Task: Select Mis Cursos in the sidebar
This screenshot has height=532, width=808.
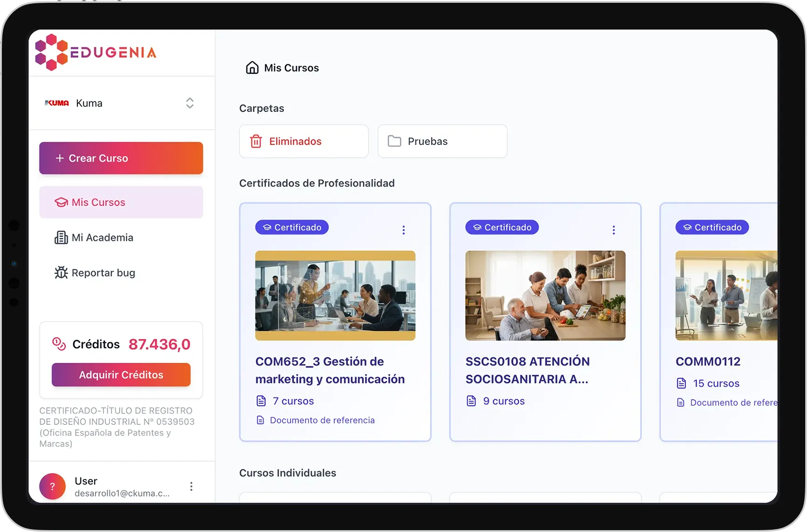Action: click(121, 202)
